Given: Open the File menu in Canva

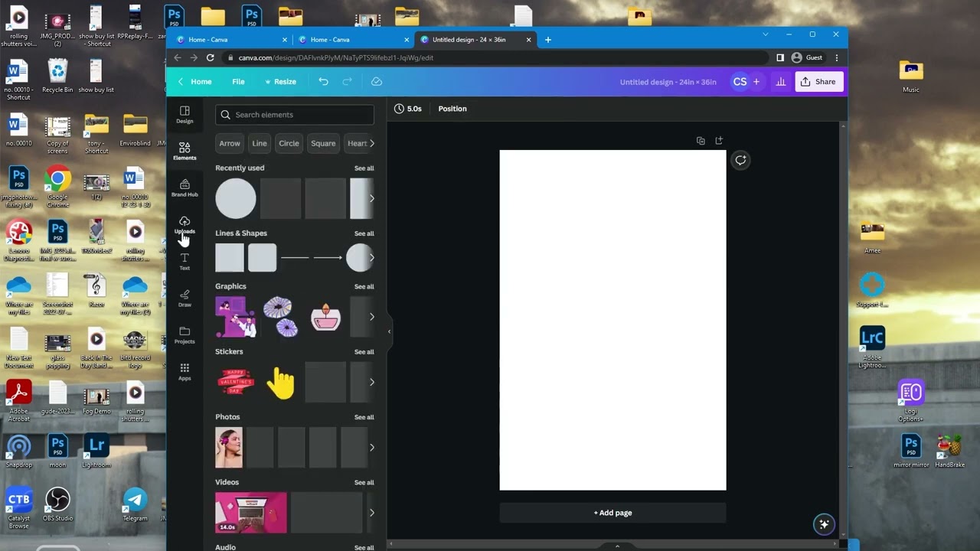Looking at the screenshot, I should 238,81.
